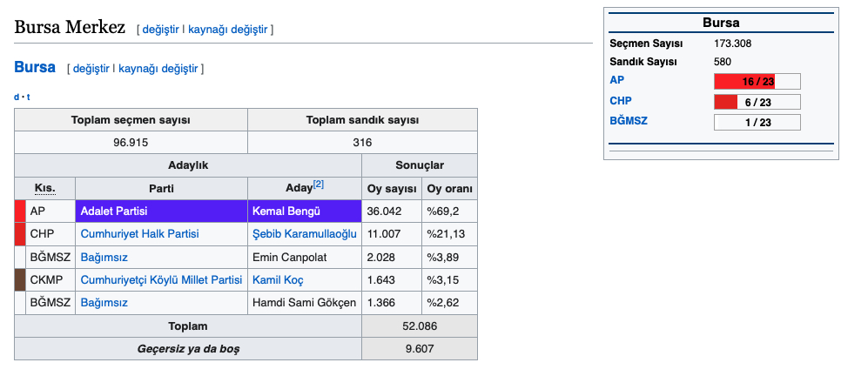Click Bağımsız in the Emin Canpolat row
Image resolution: width=868 pixels, height=376 pixels.
[104, 257]
